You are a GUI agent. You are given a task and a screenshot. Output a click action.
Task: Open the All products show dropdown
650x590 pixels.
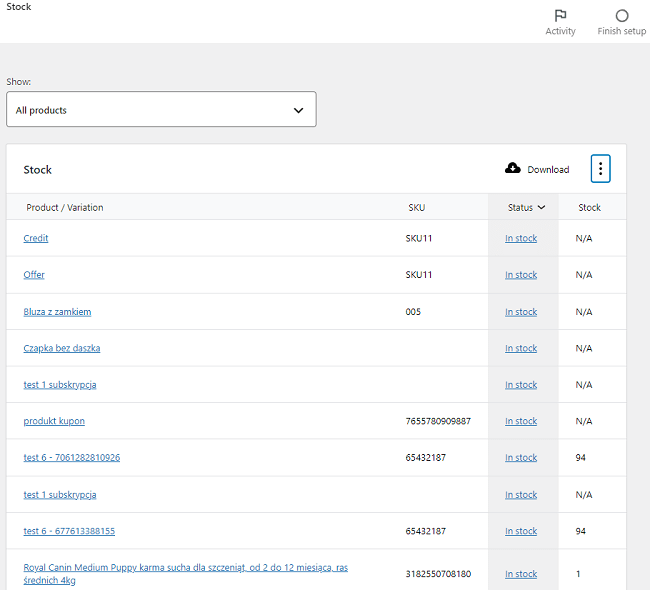click(x=161, y=109)
